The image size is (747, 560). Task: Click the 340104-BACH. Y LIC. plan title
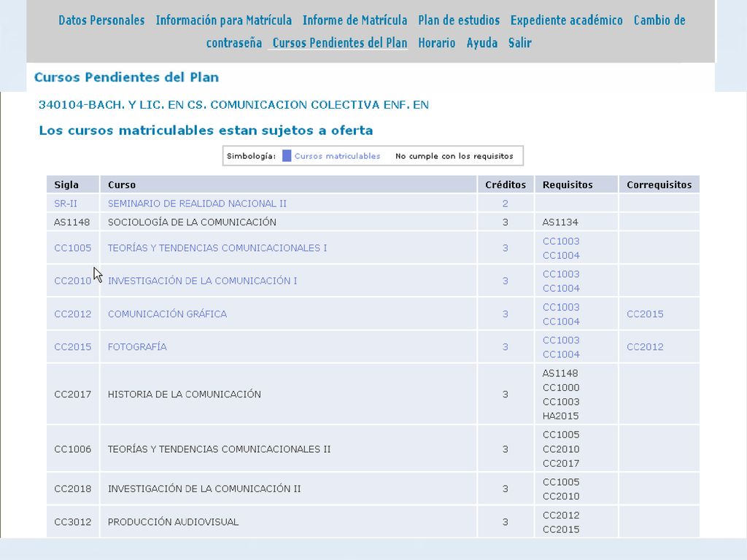point(233,105)
